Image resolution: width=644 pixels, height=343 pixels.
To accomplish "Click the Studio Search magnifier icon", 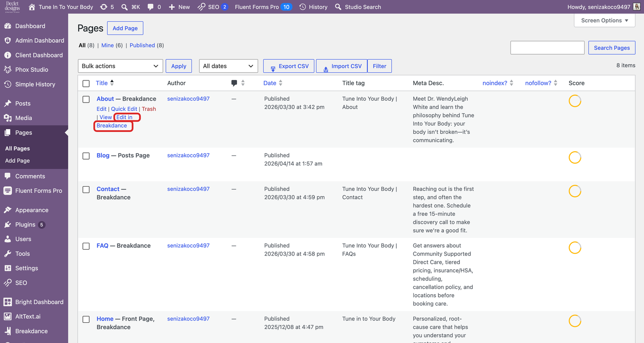I will pyautogui.click(x=338, y=7).
